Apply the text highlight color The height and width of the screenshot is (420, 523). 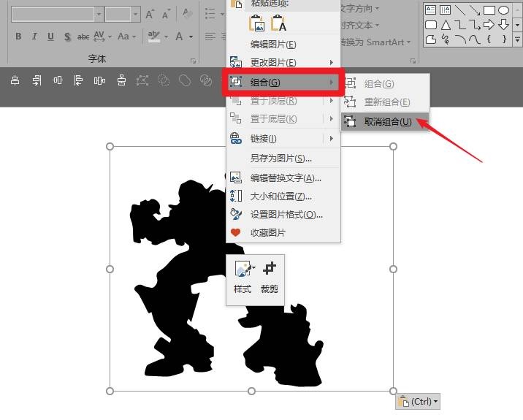coord(154,36)
